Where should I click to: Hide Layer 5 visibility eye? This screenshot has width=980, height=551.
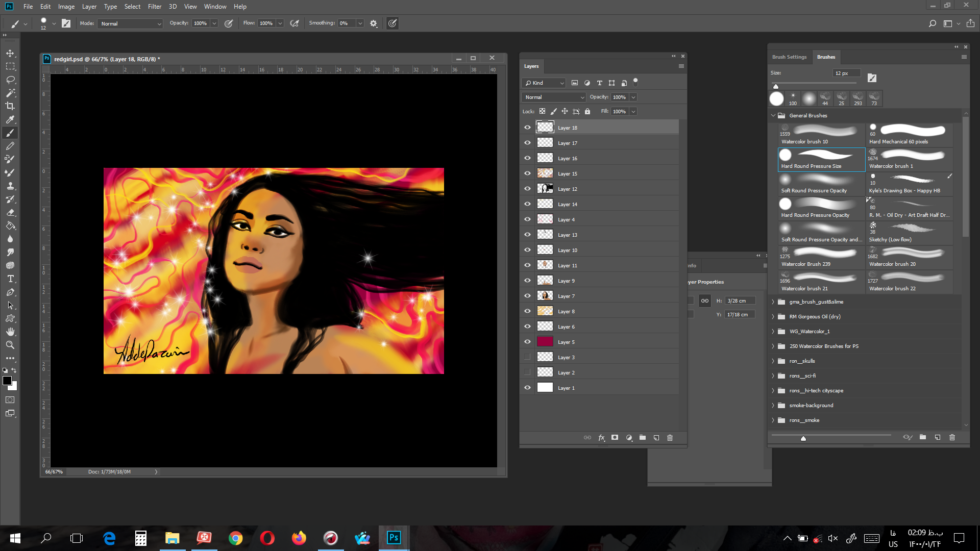coord(527,342)
